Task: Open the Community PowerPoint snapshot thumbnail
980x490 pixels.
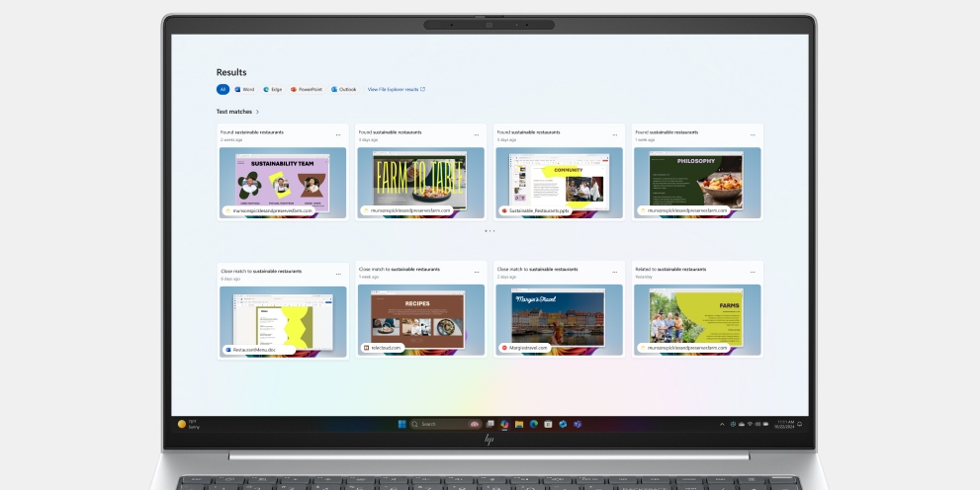Action: tap(559, 182)
